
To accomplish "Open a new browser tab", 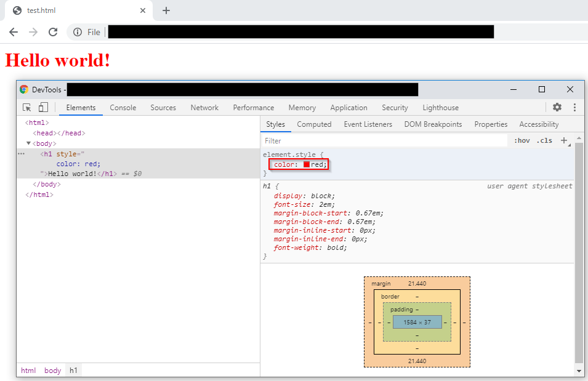I will (166, 10).
